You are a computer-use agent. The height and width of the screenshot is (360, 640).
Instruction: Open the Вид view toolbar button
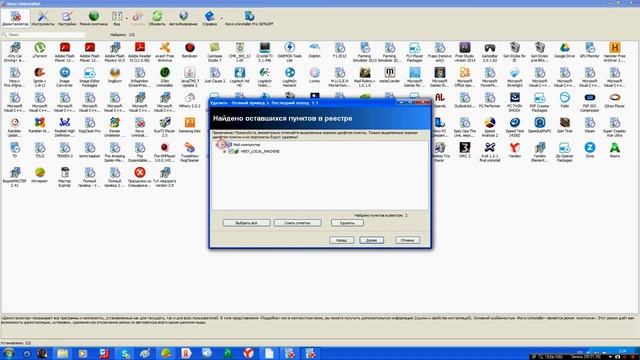point(117,18)
